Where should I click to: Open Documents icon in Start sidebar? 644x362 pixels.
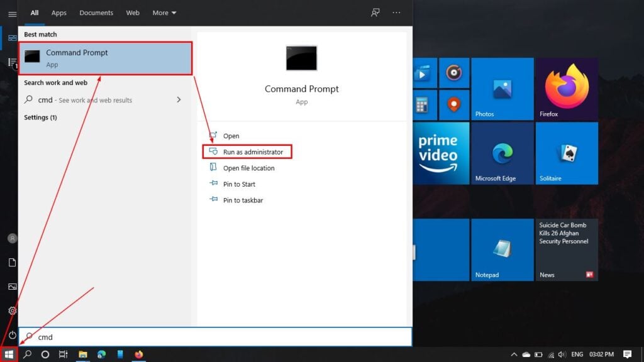pos(13,262)
